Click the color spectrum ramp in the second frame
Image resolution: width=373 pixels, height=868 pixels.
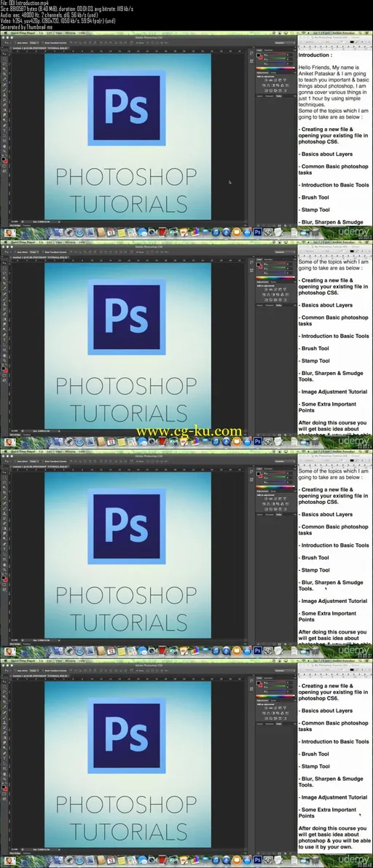pos(275,277)
